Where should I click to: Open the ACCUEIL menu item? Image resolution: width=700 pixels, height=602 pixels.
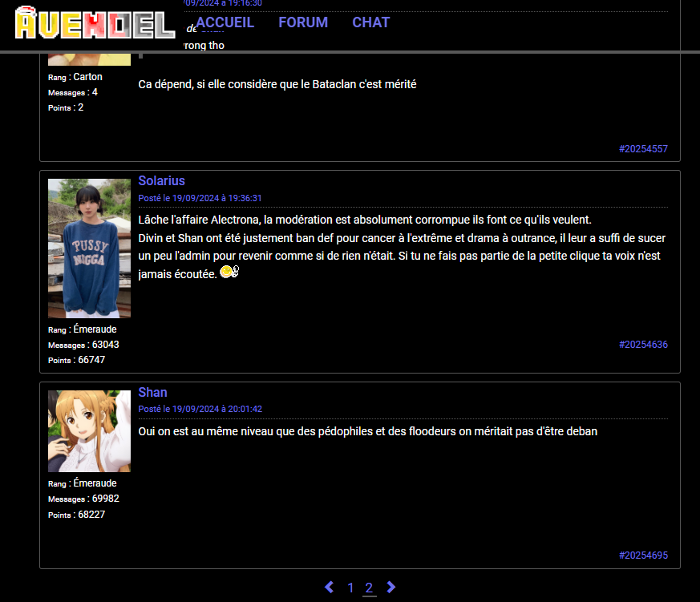(225, 22)
